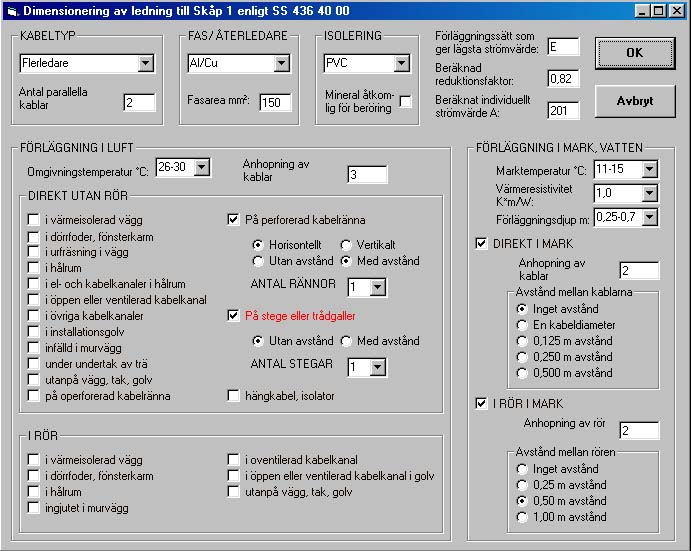Toggle the 'På stege eller trådgaller' checkbox
This screenshot has width=692, height=551.
[233, 315]
